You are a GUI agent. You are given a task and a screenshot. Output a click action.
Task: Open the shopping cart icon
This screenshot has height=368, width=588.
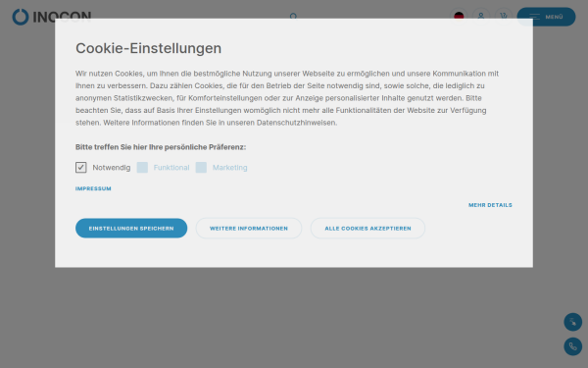coord(504,17)
